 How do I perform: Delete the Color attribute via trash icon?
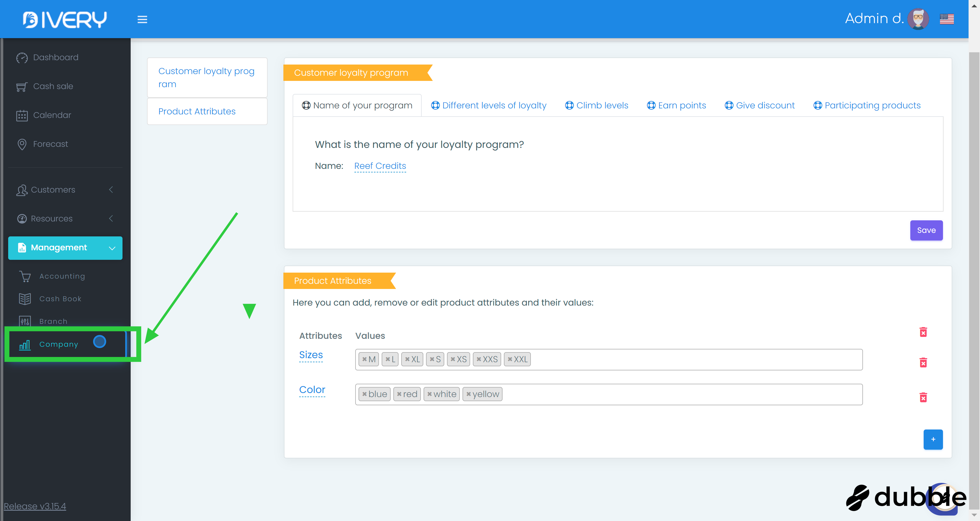923,397
